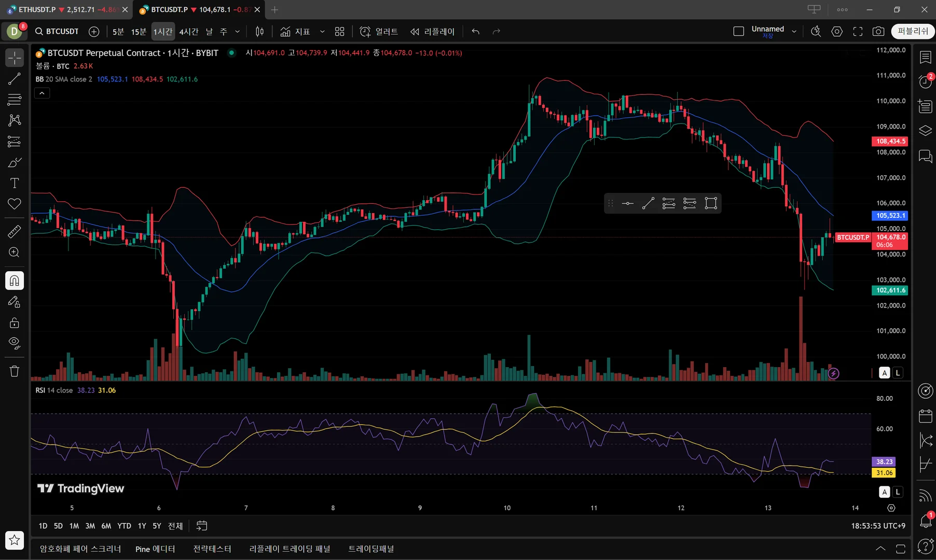Select the crosshair cursor tool
This screenshot has height=560, width=936.
pos(15,58)
